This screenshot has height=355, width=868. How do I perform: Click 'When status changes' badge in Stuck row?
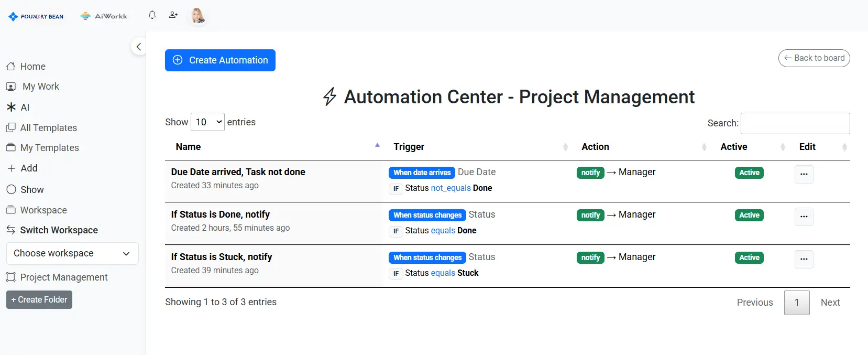pyautogui.click(x=427, y=257)
